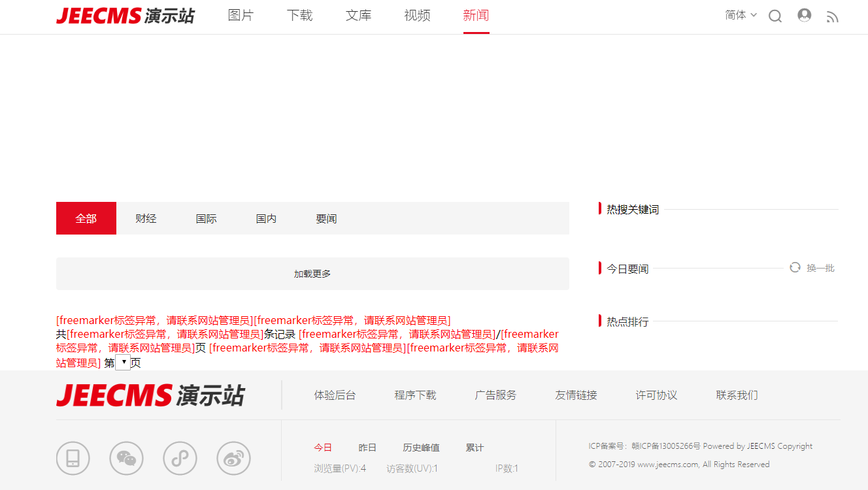Switch to the 财经 tab
Viewport: 868px width, 490px height.
point(146,218)
